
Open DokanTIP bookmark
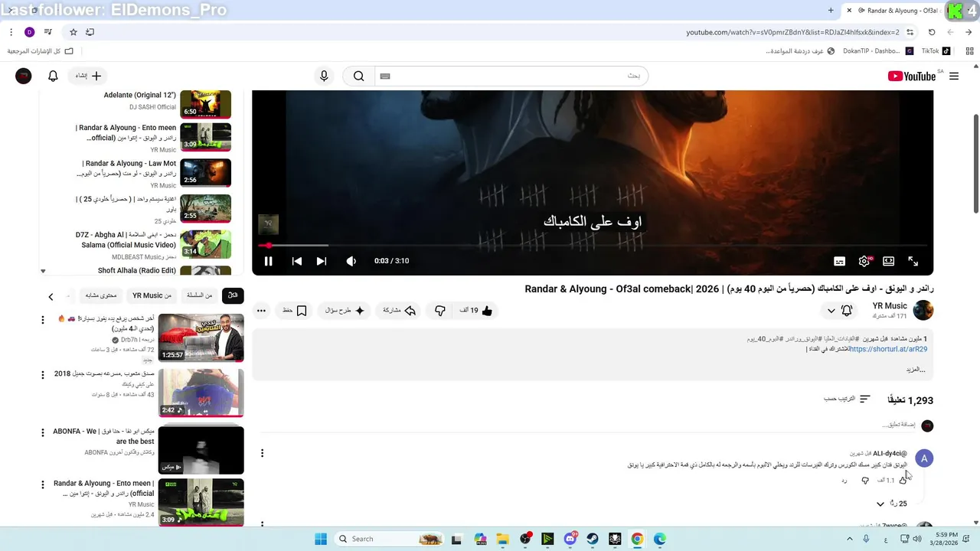(877, 51)
